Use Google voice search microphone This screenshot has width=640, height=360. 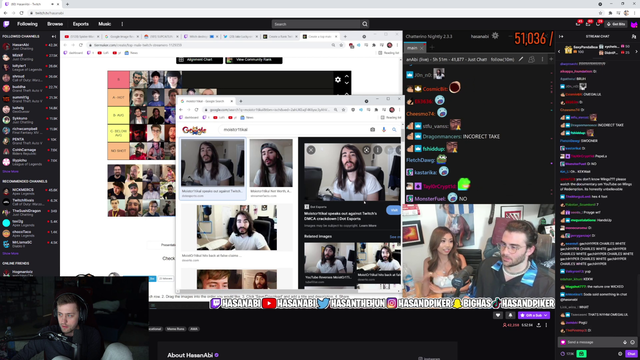(383, 130)
